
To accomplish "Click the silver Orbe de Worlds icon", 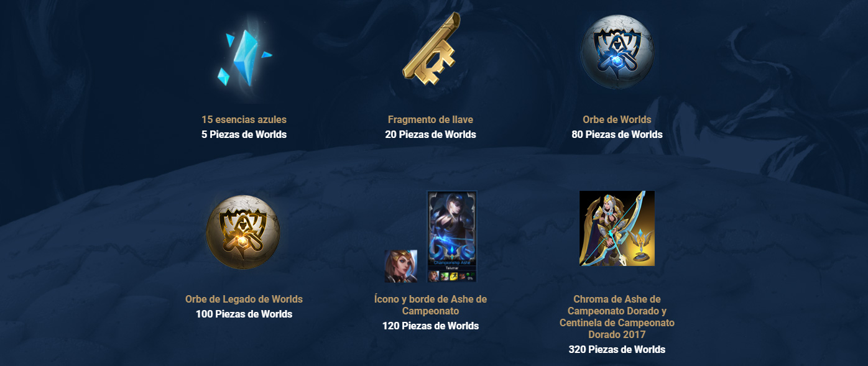I will point(617,51).
